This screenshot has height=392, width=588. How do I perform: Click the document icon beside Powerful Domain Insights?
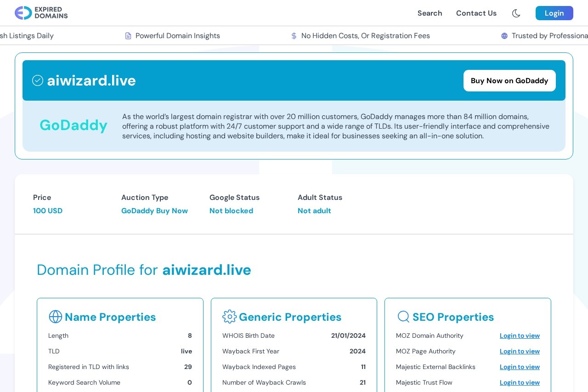click(128, 35)
